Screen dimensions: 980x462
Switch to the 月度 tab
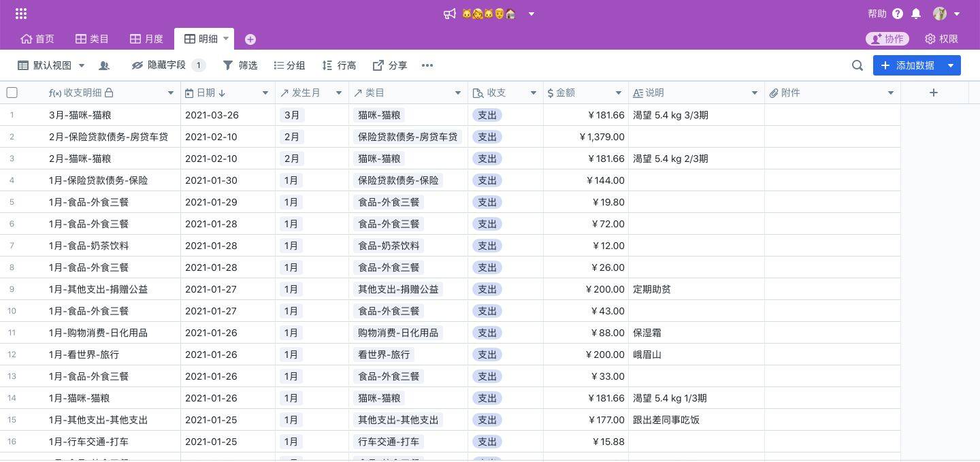pos(146,39)
